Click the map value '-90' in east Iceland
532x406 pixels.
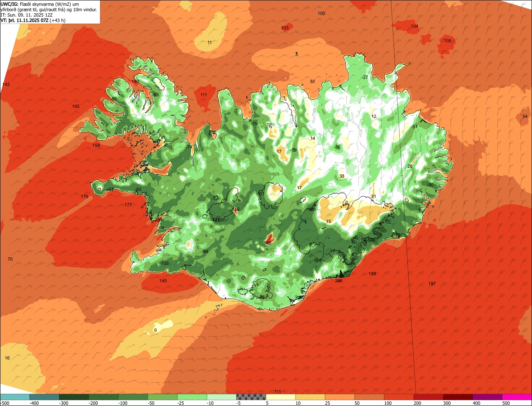tap(430, 185)
